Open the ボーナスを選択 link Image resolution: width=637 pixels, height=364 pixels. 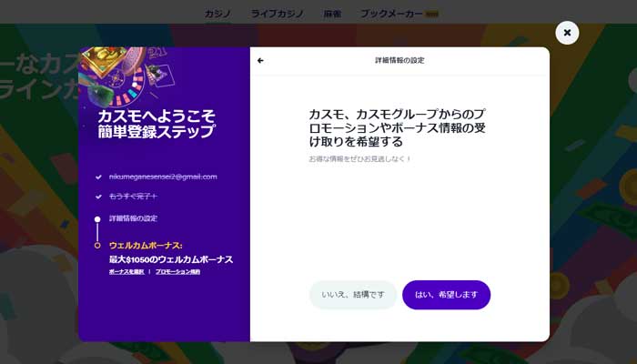click(x=126, y=272)
